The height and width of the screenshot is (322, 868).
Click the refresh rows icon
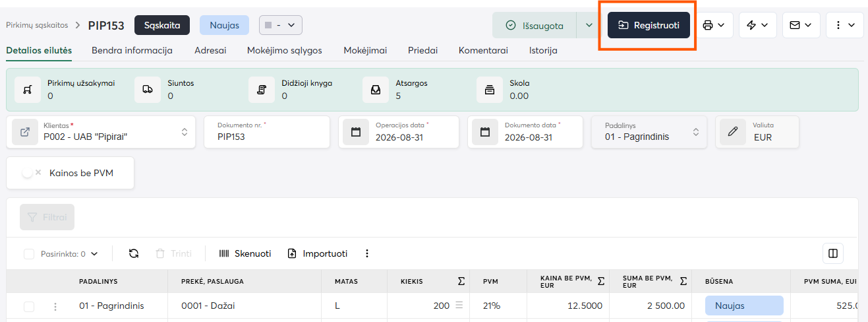click(134, 253)
